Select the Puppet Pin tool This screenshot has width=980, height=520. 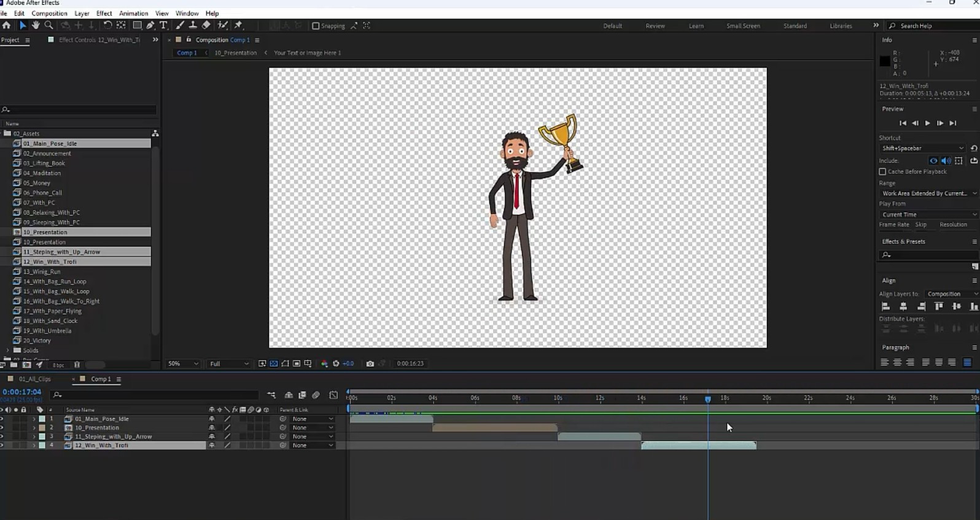(238, 25)
